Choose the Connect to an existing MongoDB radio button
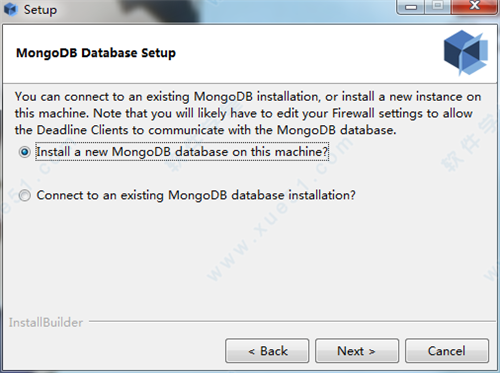Screen dimensions: 500x373 (x=24, y=195)
